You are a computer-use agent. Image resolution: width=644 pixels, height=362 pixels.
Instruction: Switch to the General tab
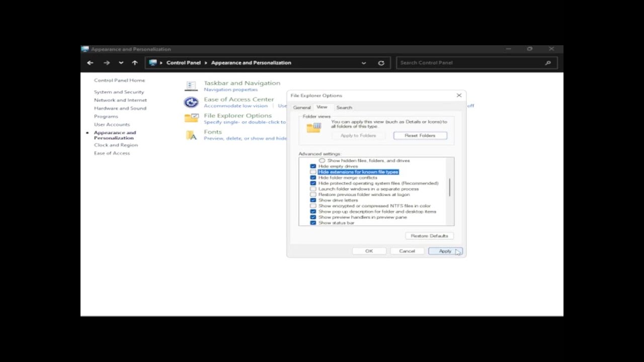tap(302, 108)
